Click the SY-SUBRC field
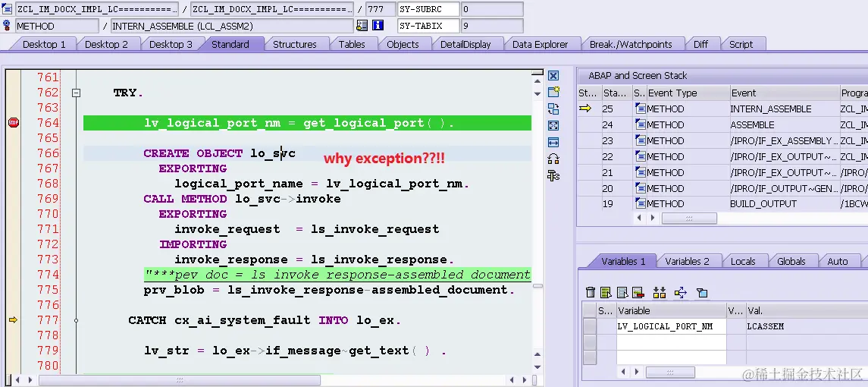Image resolution: width=868 pixels, height=387 pixels. pos(428,9)
